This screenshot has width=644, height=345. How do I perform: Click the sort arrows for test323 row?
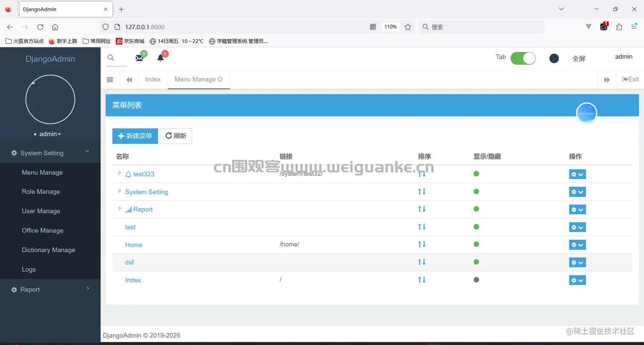(422, 174)
